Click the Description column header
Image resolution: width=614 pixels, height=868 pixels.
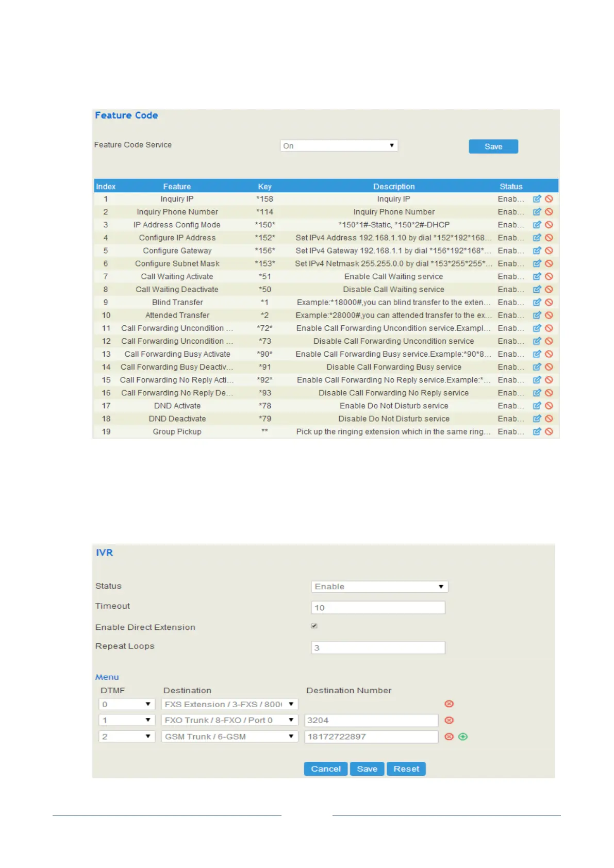394,187
